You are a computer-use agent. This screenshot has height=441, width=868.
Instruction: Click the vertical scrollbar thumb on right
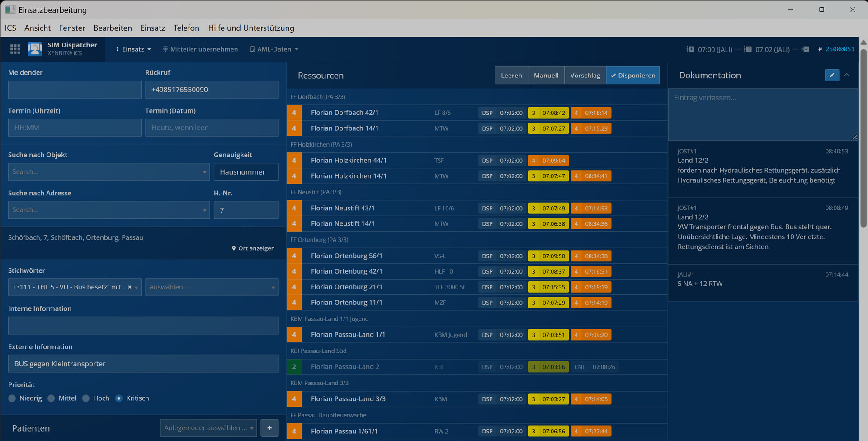[x=863, y=136]
